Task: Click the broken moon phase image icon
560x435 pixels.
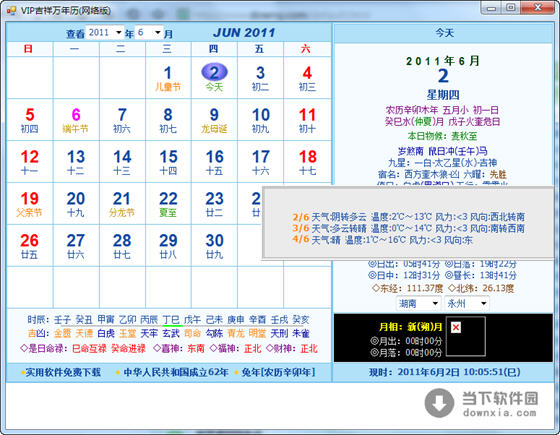Action: 456,327
